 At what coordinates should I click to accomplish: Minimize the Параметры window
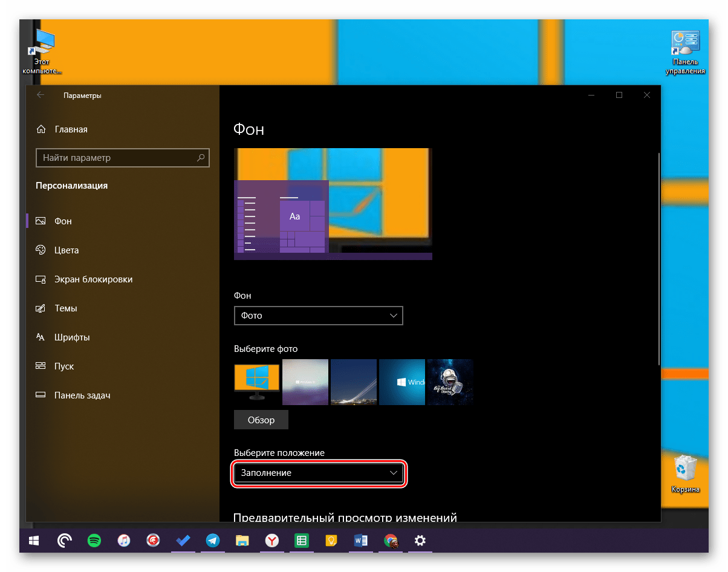(x=591, y=95)
